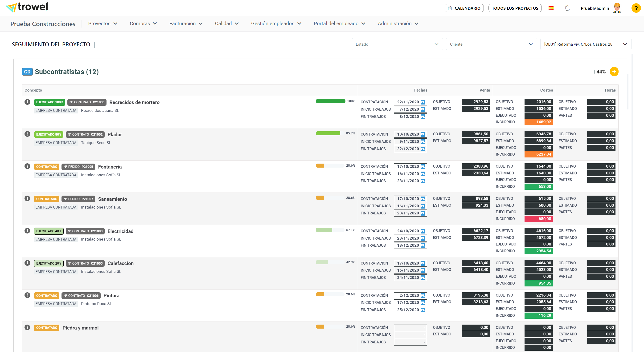Click the CALENDARIO button
Viewport: 644px width, 358px height.
[x=464, y=8]
